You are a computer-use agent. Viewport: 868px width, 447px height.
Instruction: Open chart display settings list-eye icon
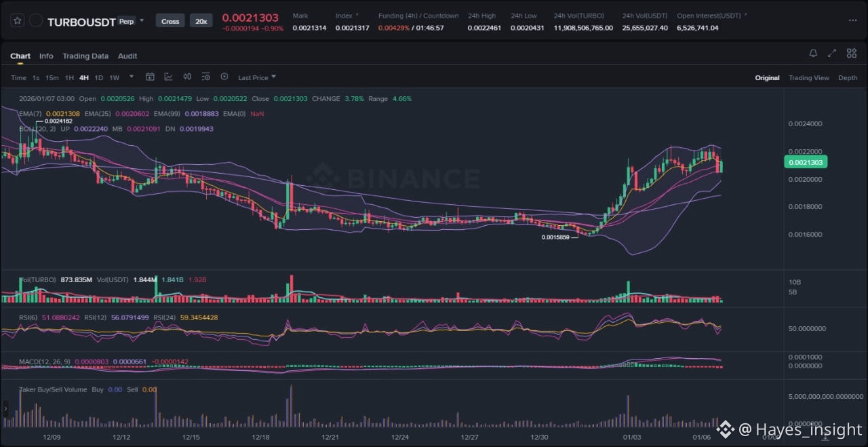pyautogui.click(x=205, y=77)
